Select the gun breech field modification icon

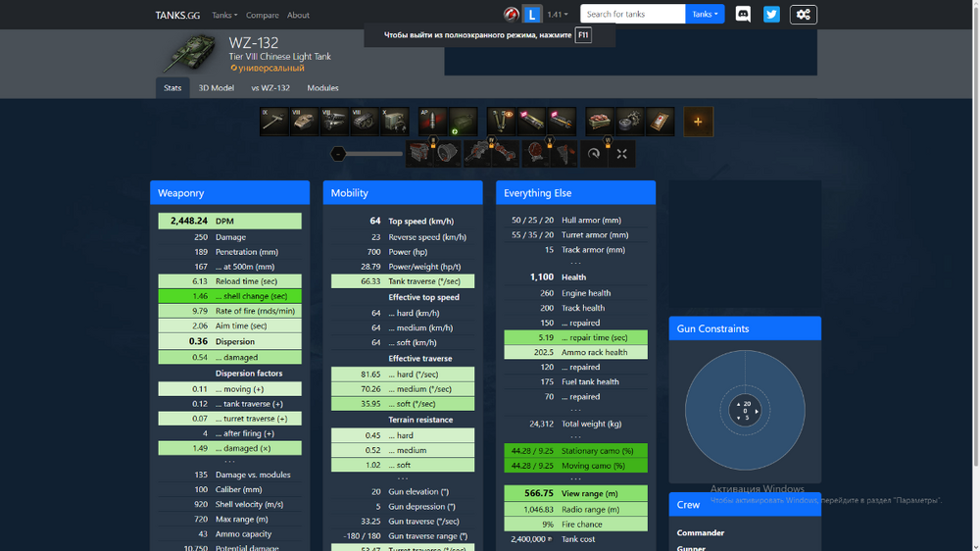(x=477, y=154)
